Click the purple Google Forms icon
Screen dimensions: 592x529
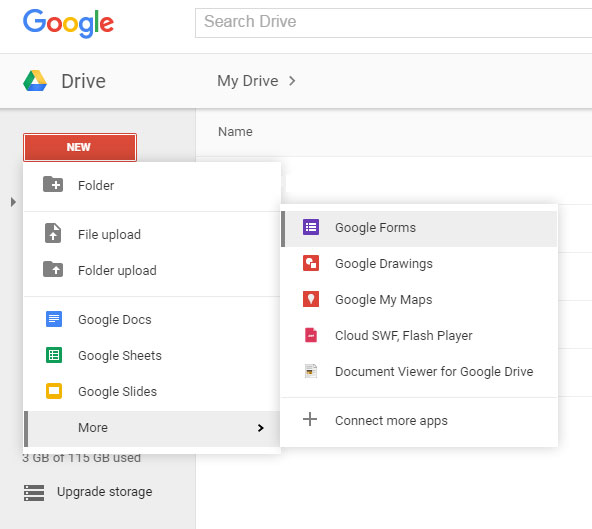[x=311, y=227]
